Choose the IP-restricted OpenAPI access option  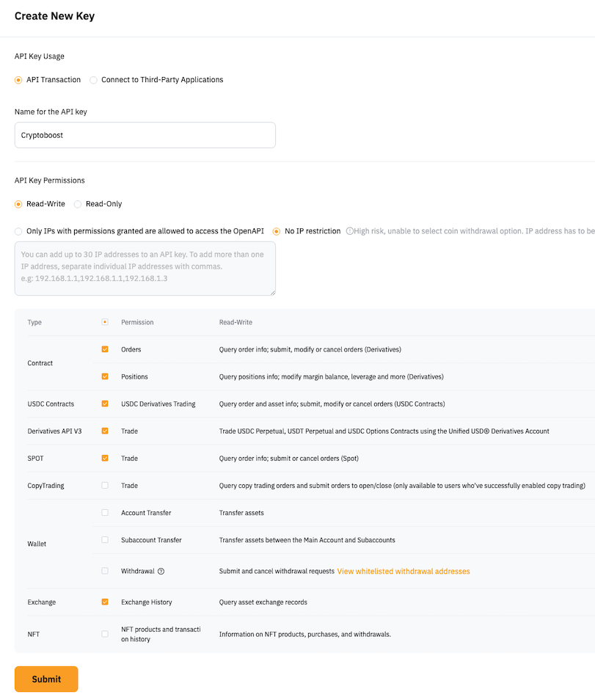point(18,231)
